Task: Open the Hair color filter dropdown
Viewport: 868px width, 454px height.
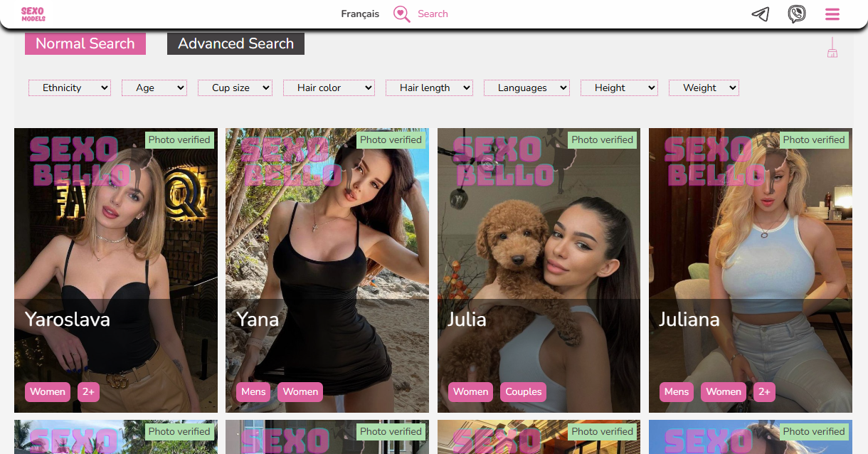Action: (329, 88)
